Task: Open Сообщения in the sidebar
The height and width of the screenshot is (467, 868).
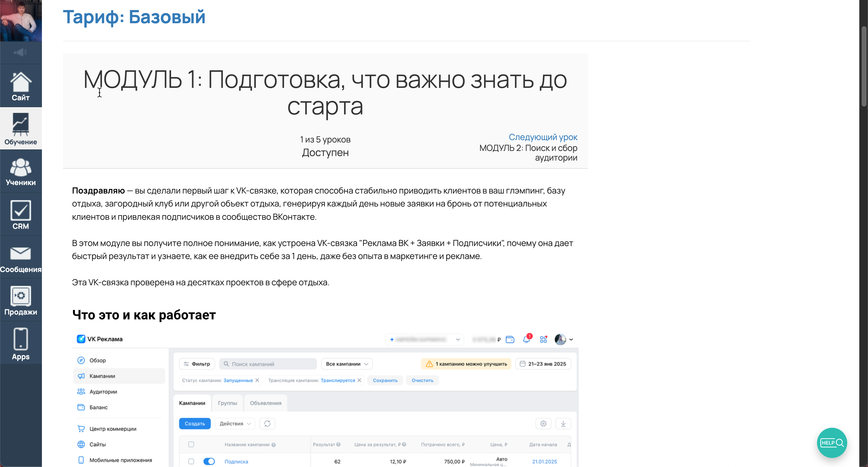Action: tap(21, 257)
